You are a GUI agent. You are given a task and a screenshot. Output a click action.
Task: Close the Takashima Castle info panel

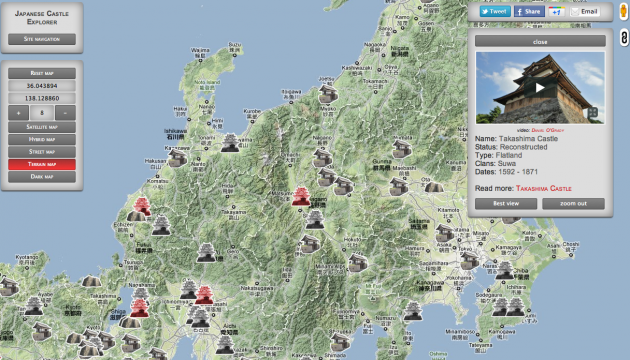coord(540,41)
